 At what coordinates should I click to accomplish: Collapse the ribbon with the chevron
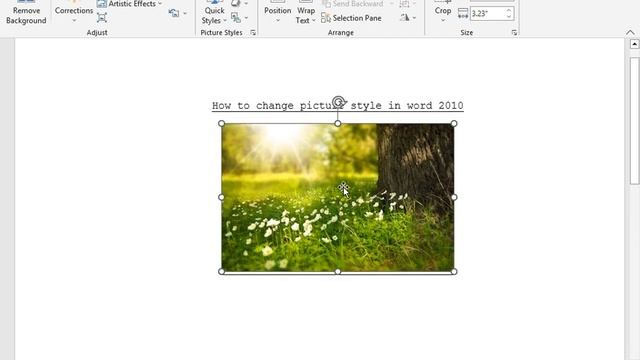click(x=630, y=33)
